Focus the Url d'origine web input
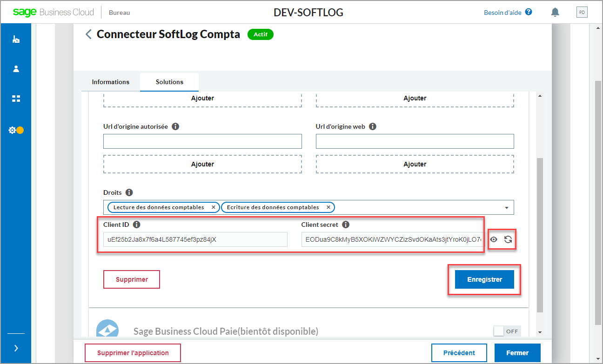603x364 pixels. coord(415,141)
